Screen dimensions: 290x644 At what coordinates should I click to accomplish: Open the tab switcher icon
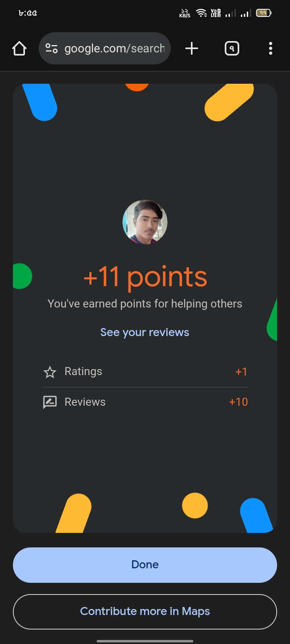point(232,49)
